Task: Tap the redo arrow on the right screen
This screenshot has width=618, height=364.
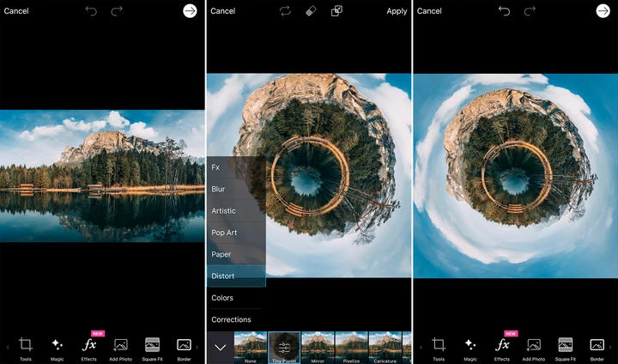Action: click(530, 11)
